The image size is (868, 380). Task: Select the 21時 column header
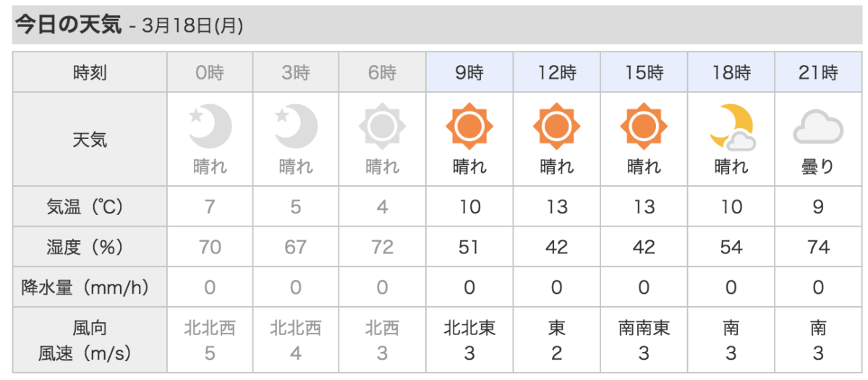[818, 72]
